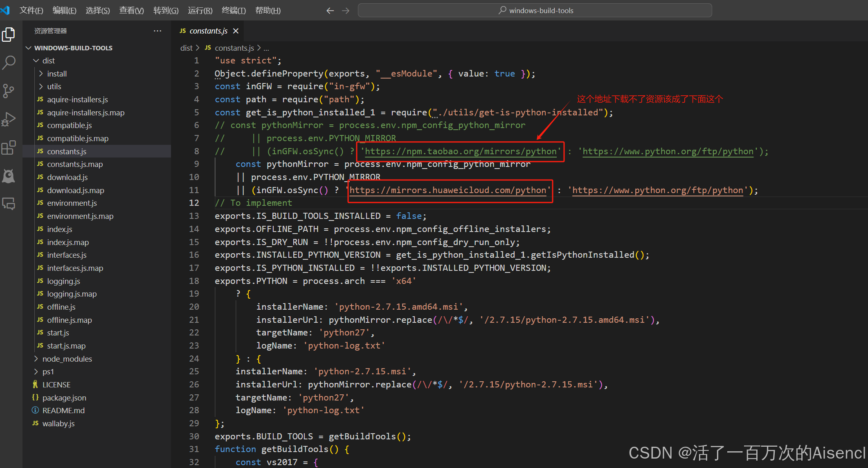
Task: Click the dist breadcrumb segment
Action: click(x=187, y=48)
